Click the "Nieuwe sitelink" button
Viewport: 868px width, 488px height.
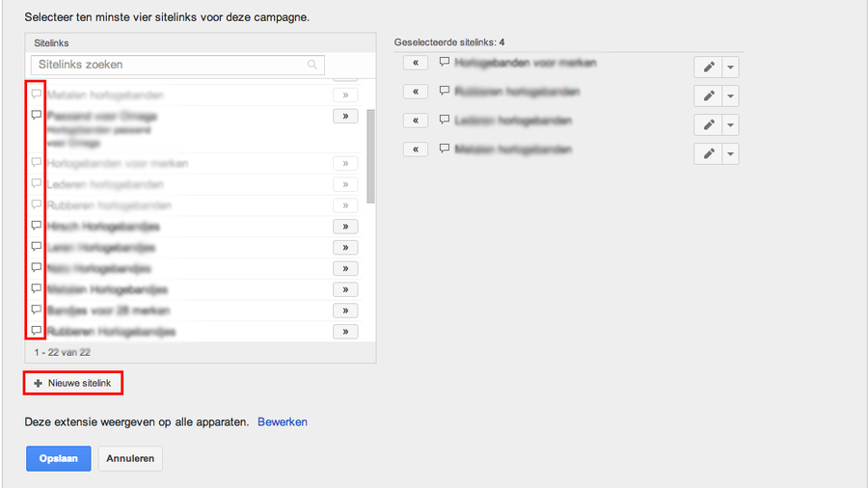[74, 383]
